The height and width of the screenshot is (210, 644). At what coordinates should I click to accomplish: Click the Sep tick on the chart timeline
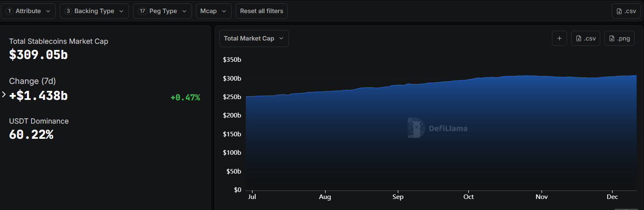(x=398, y=196)
